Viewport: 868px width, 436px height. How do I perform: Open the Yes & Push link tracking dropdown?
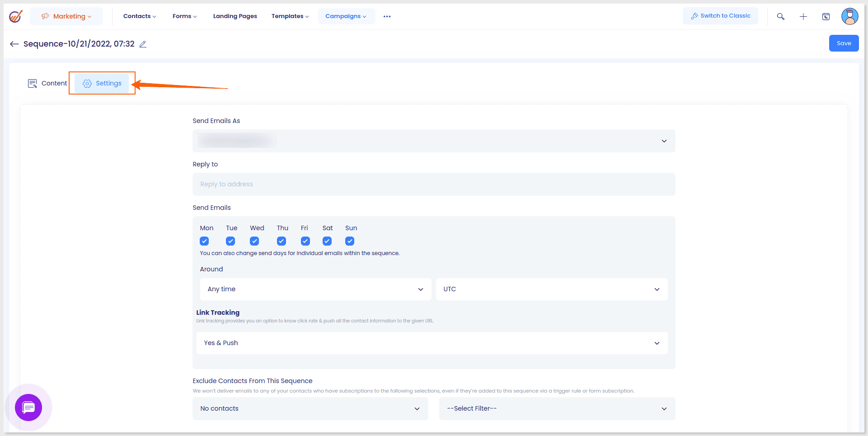coord(432,343)
